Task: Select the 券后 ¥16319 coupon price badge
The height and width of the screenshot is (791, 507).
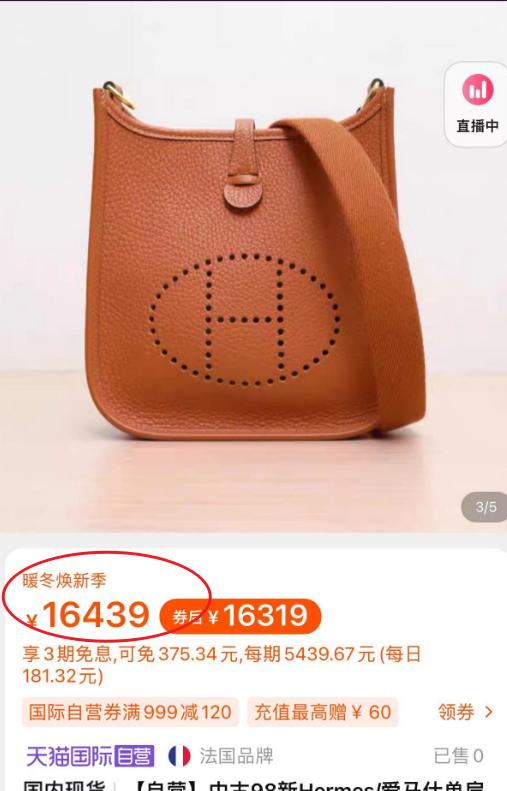Action: point(240,616)
